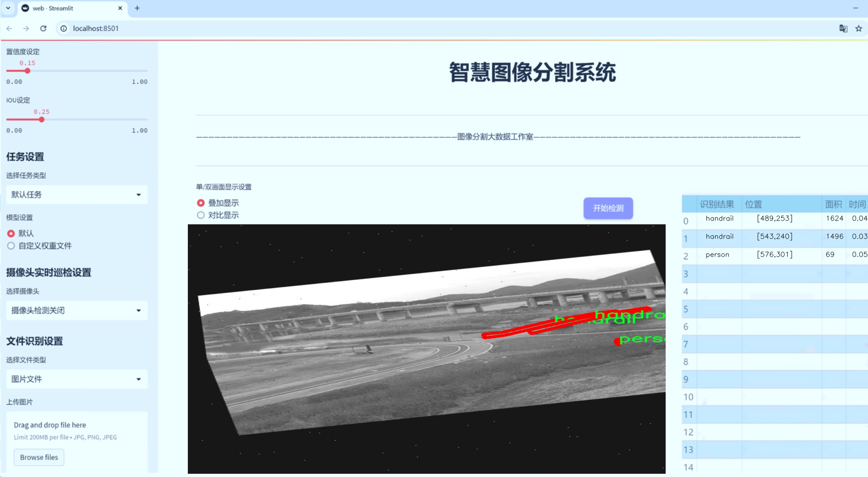Open a new browser tab
This screenshot has width=868, height=477.
(137, 8)
